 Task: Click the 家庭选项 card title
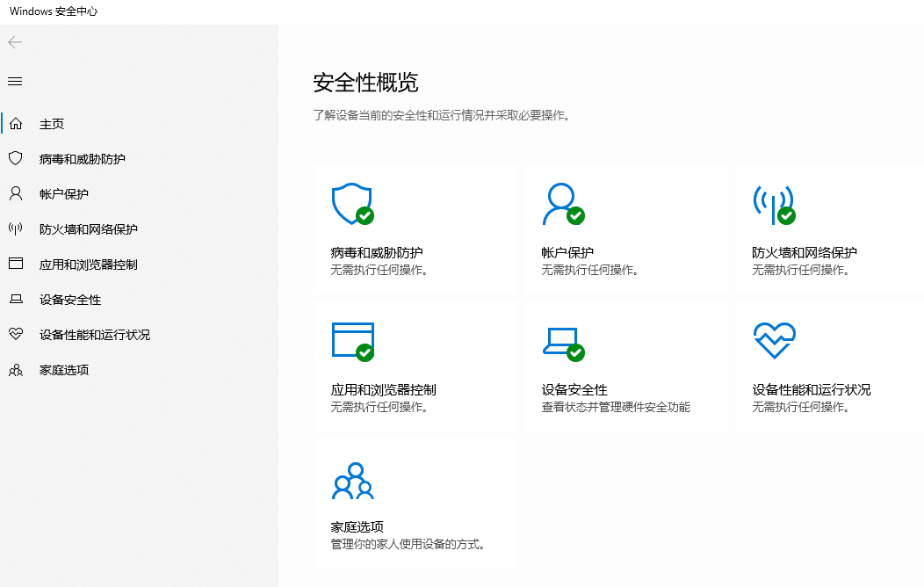(x=357, y=527)
